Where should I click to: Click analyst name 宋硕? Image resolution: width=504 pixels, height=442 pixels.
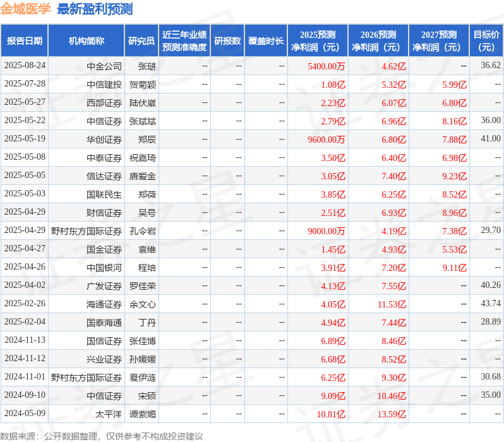pos(147,396)
